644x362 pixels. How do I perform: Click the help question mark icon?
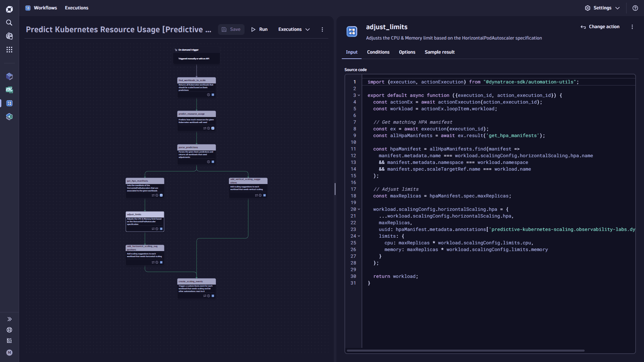(x=635, y=8)
